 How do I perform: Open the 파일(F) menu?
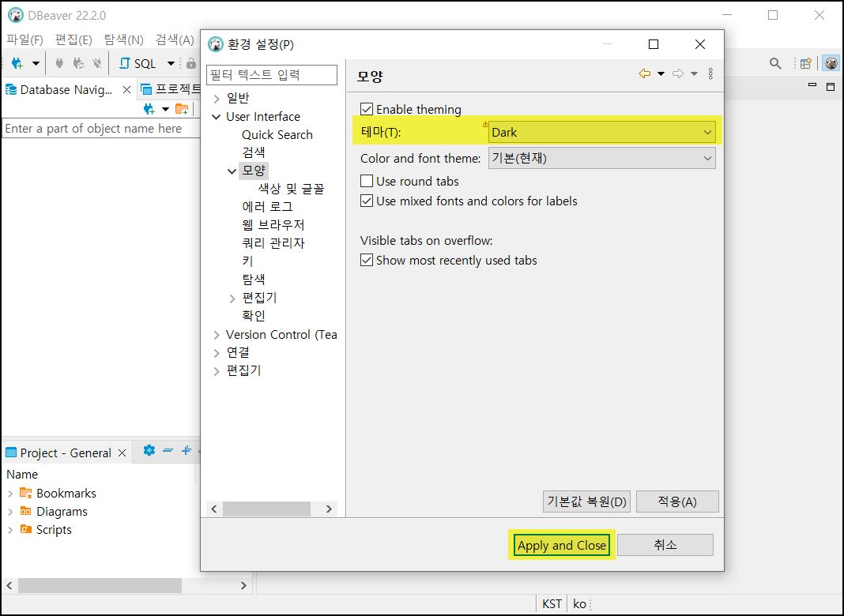24,39
